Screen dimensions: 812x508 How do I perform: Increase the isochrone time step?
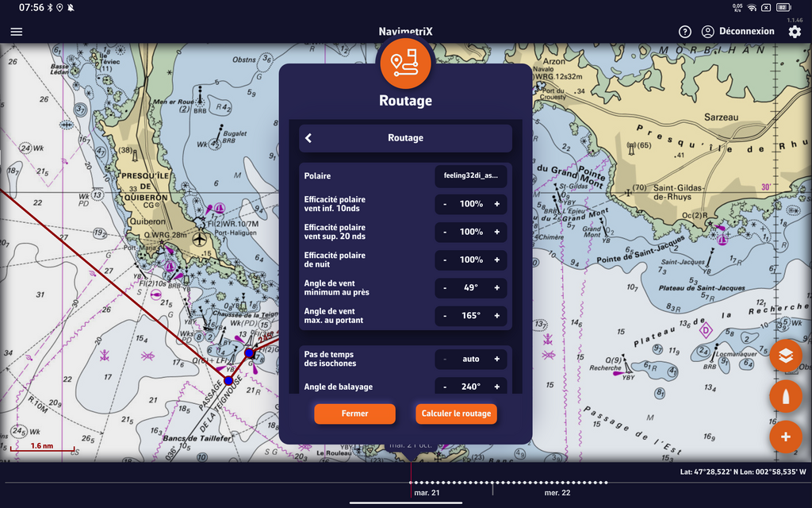[497, 359]
